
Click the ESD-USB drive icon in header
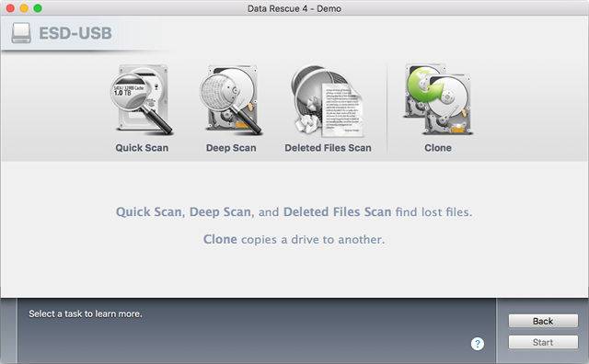click(21, 33)
